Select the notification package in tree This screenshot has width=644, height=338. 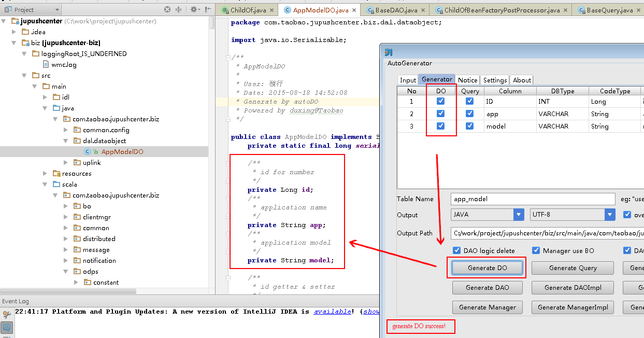pyautogui.click(x=99, y=260)
